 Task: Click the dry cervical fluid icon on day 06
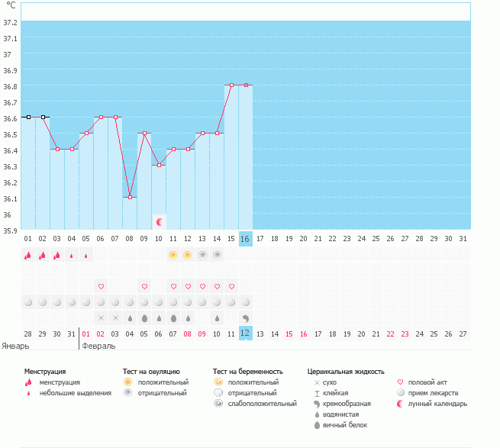coord(101,317)
